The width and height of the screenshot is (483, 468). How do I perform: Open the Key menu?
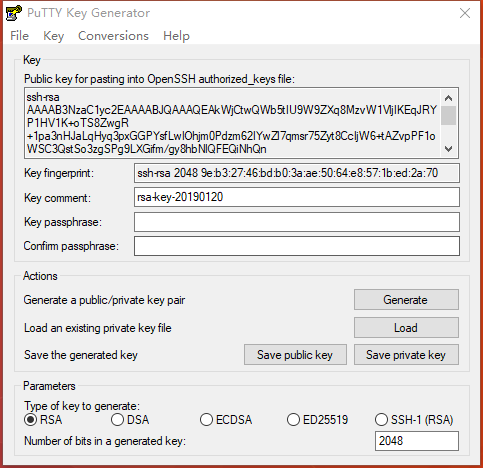click(53, 36)
